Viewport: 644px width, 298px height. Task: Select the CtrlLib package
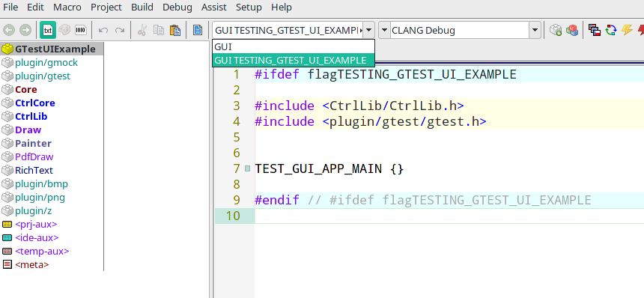31,116
